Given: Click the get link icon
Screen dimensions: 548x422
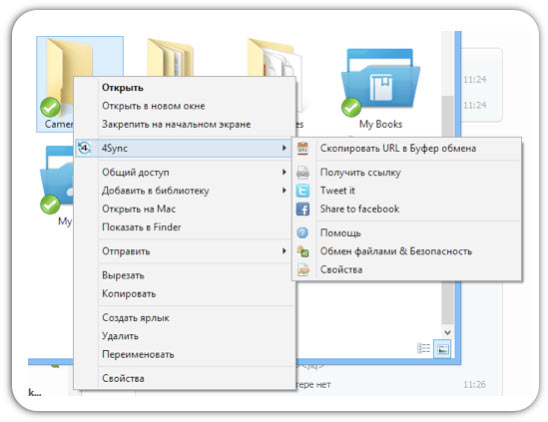Looking at the screenshot, I should pyautogui.click(x=303, y=172).
